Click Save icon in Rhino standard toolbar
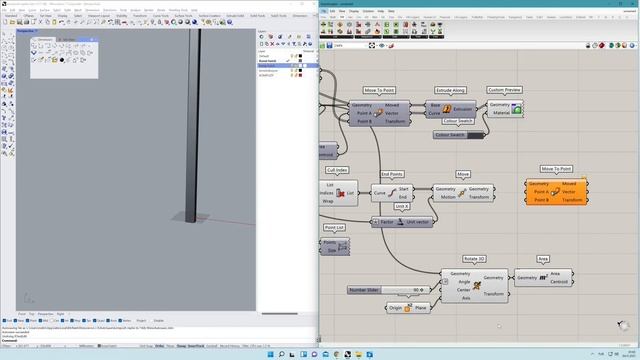This screenshot has width=640, height=360. 19,22
